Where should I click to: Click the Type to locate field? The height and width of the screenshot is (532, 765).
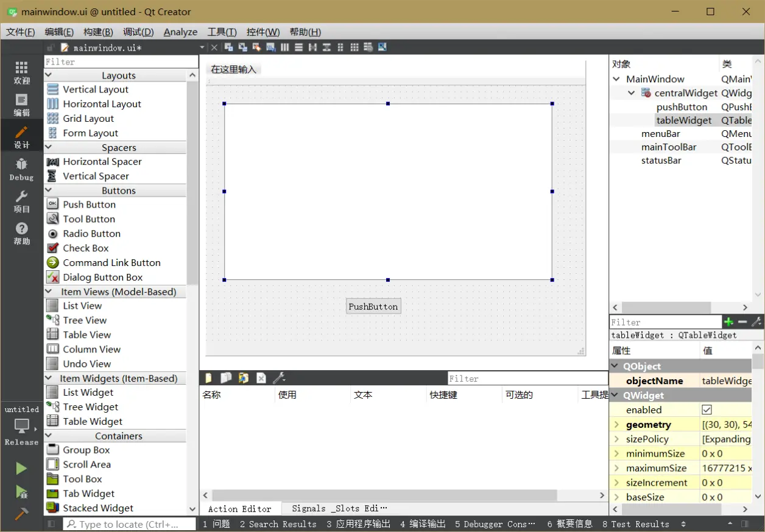click(x=129, y=523)
